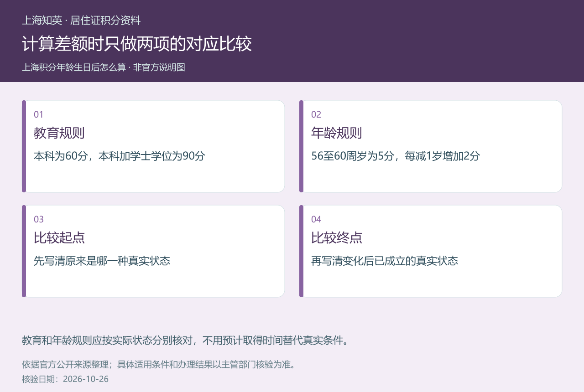The width and height of the screenshot is (584, 392).
Task: Click the text 56至60周岁为5分，每减1岁增加2分
Action: (x=396, y=156)
